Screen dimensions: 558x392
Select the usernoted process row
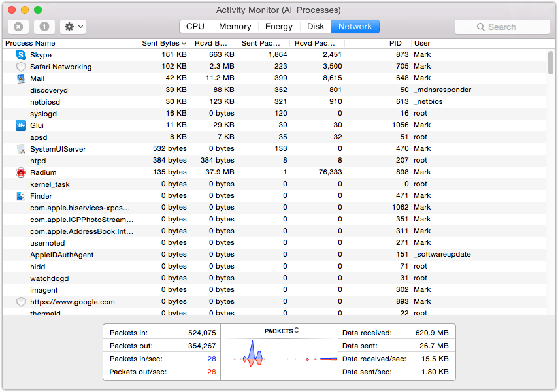tap(274, 242)
